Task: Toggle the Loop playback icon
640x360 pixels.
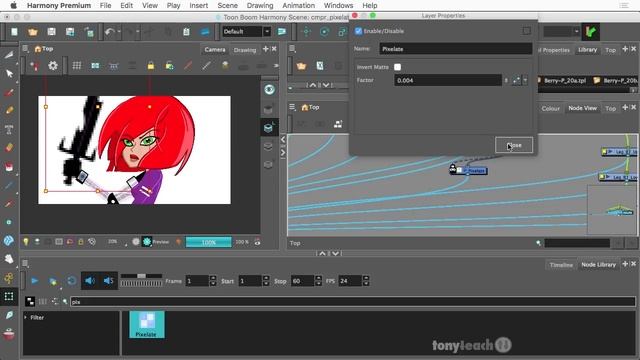Action: coord(71,281)
